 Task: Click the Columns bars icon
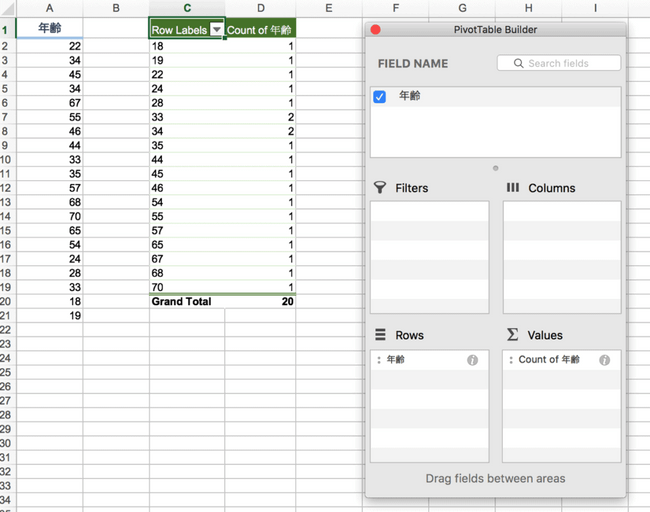513,187
